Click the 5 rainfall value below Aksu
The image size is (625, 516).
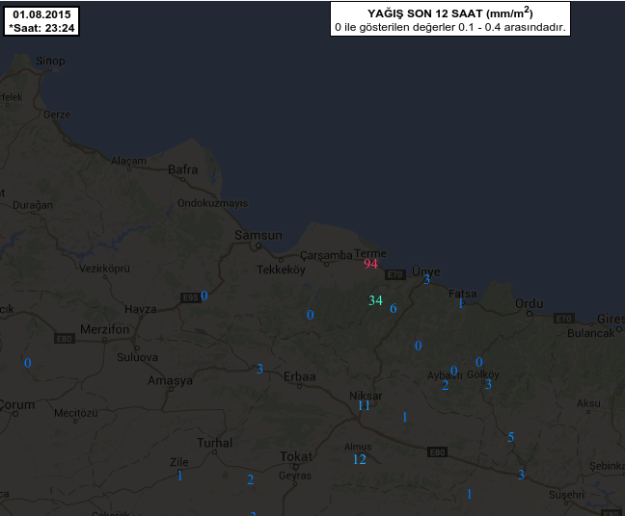511,437
